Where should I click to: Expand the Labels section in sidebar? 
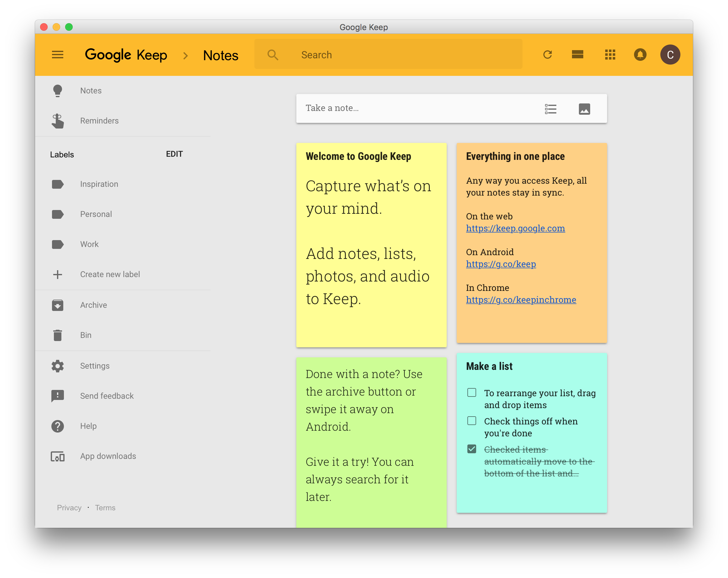(x=62, y=154)
